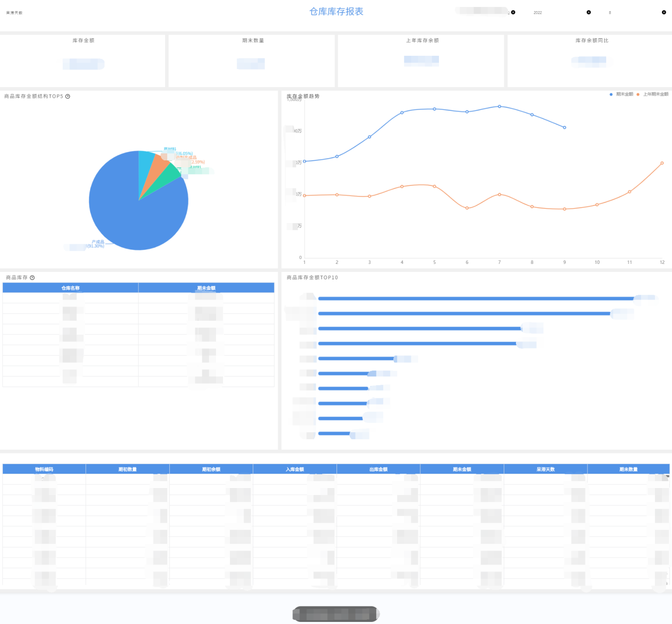672x624 pixels.
Task: Clear the month 8 filter
Action: tap(664, 12)
